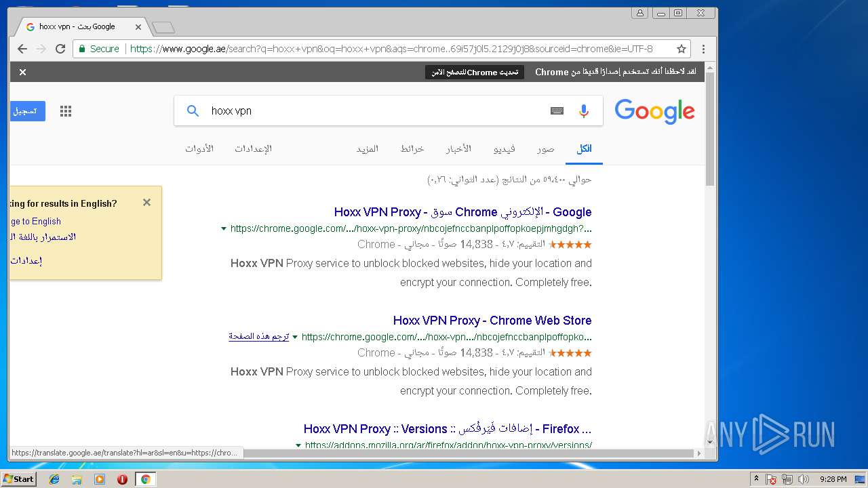868x488 pixels.
Task: Click the vertical scrollbar thumb
Action: click(x=710, y=129)
